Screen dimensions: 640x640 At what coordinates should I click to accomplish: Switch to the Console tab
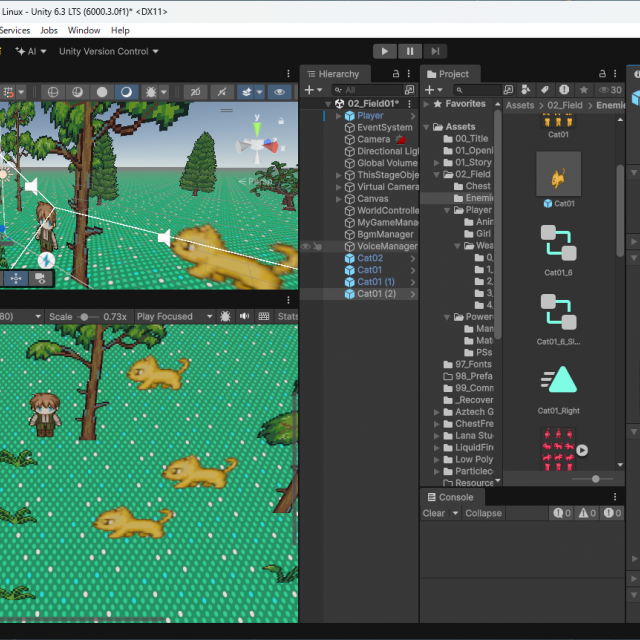(x=450, y=497)
